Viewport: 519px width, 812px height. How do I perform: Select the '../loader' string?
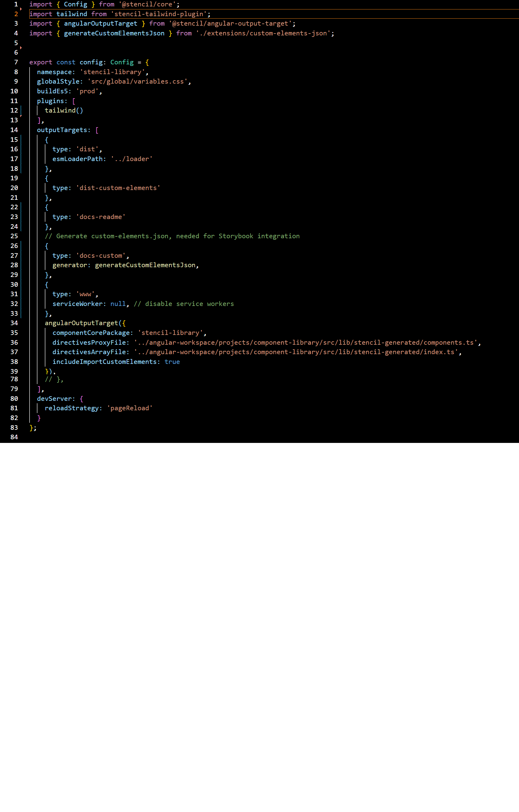tap(132, 159)
